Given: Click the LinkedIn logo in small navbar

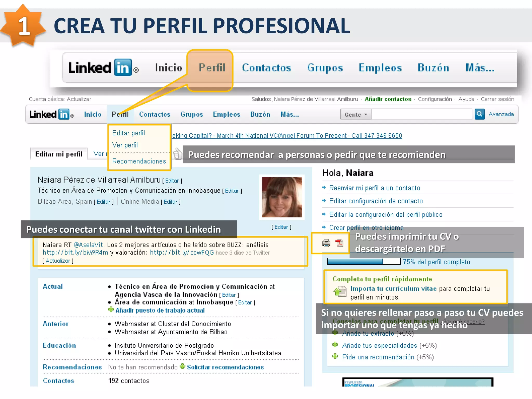Looking at the screenshot, I should coord(51,114).
